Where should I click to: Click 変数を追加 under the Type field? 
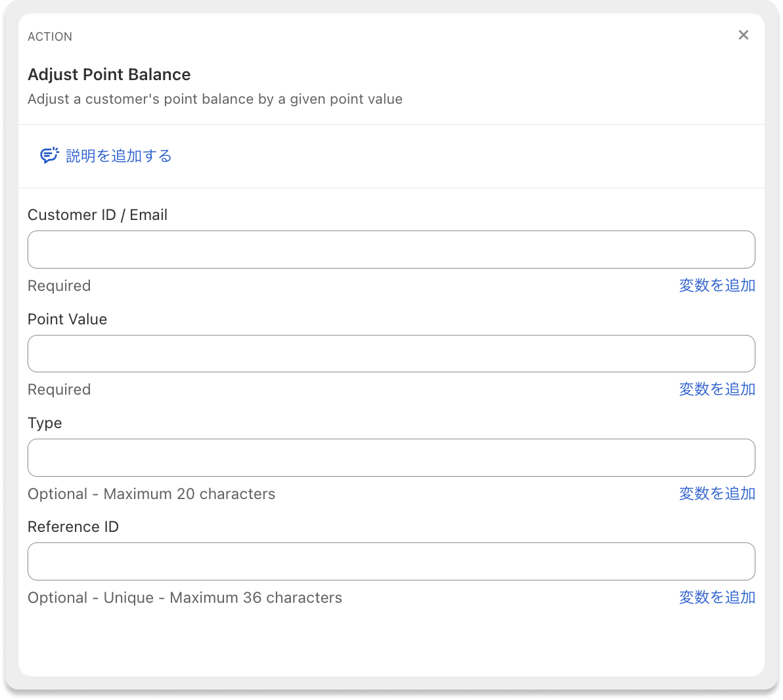click(717, 494)
